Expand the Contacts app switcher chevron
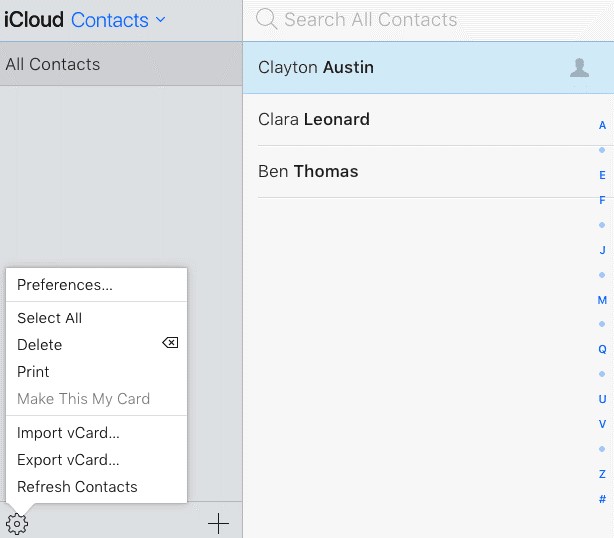Image resolution: width=614 pixels, height=538 pixels. (x=161, y=19)
